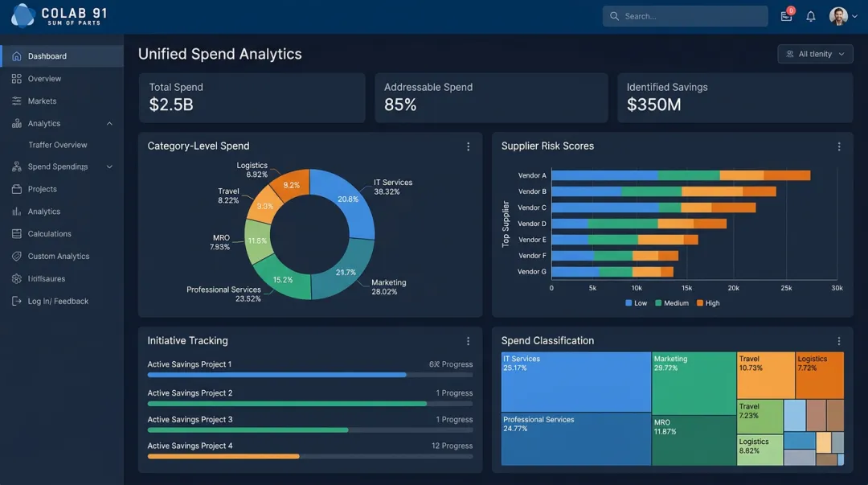
Task: Open Traffer Overview submenu item
Action: click(x=58, y=145)
